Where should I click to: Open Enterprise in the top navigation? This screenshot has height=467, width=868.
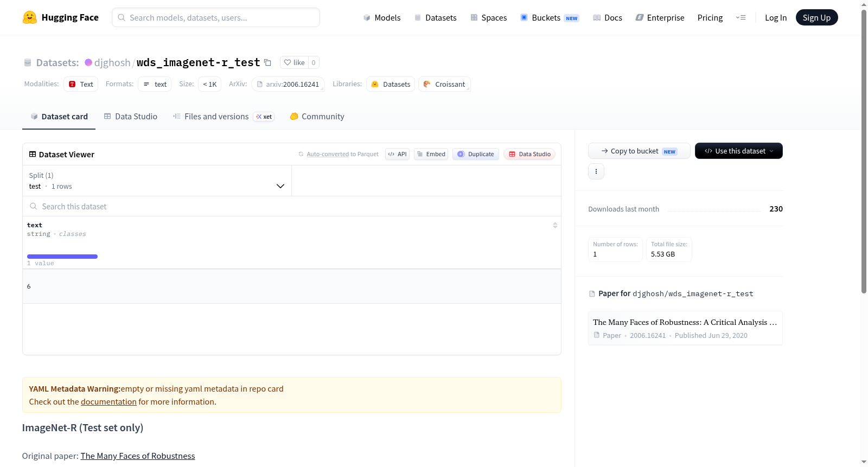click(x=660, y=17)
